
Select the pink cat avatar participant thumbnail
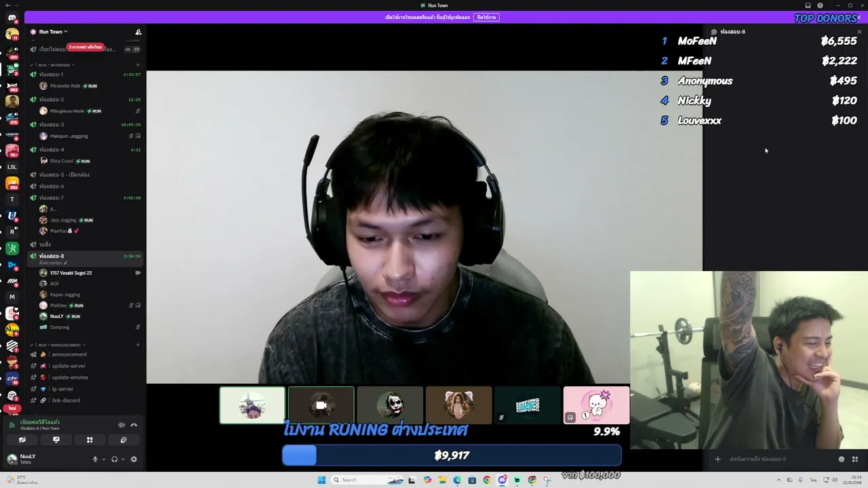click(597, 405)
